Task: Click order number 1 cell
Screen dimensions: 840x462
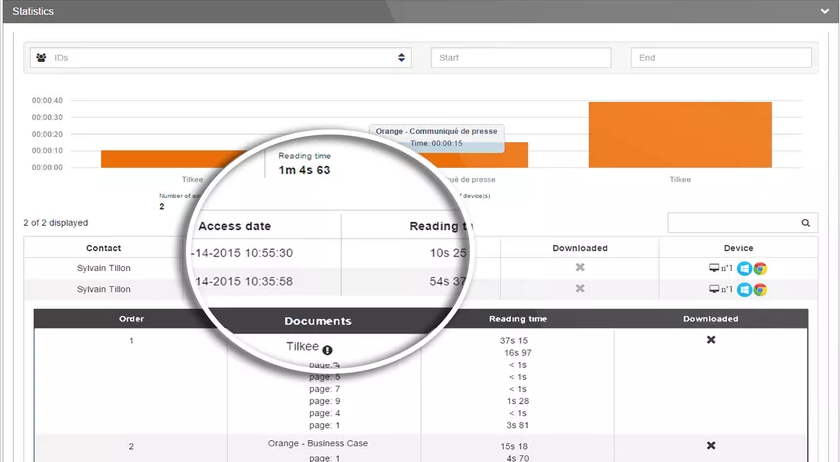Action: pos(131,341)
